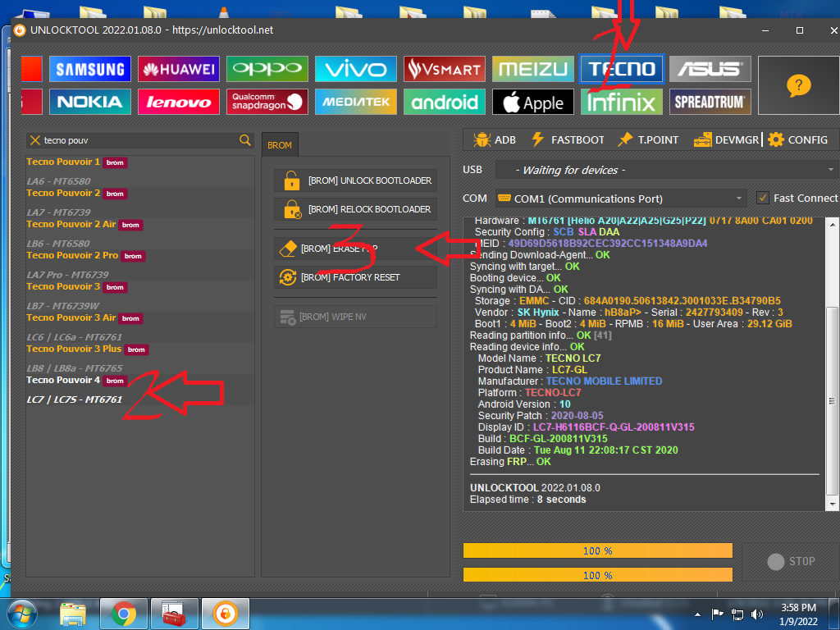The width and height of the screenshot is (840, 630).
Task: Show hidden system tray icons
Action: click(697, 615)
